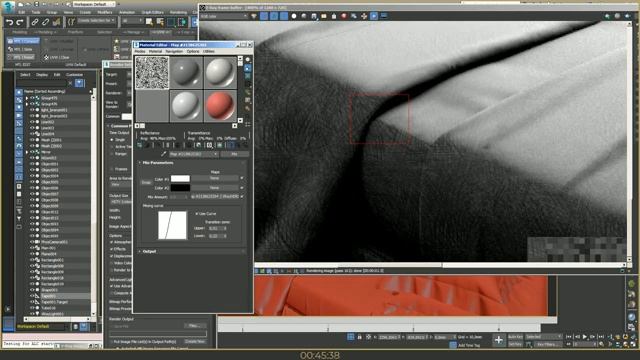Open the RGB color channel dropdown
Image resolution: width=640 pixels, height=360 pixels.
tap(224, 16)
